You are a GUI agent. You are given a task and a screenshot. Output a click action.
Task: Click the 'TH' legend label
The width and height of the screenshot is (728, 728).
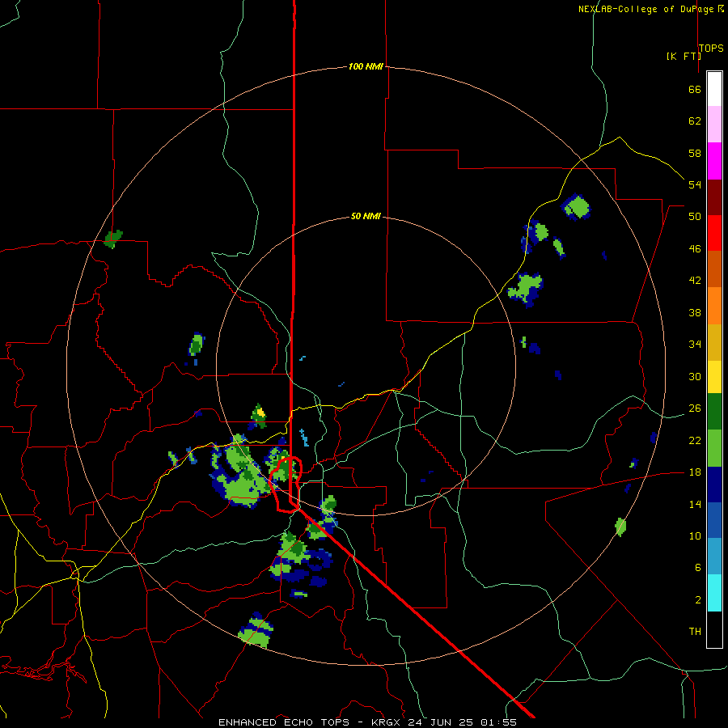pos(695,632)
